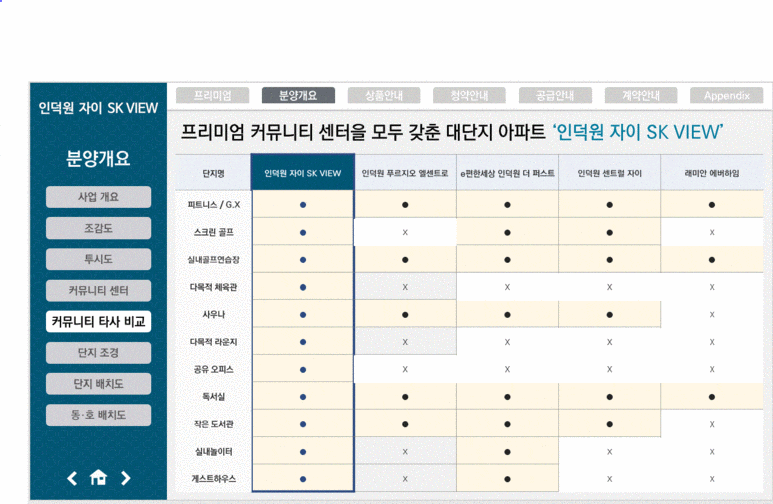Screen dimensions: 773x504
Task: Click the 스크린 골프 row label
Action: coord(213,232)
